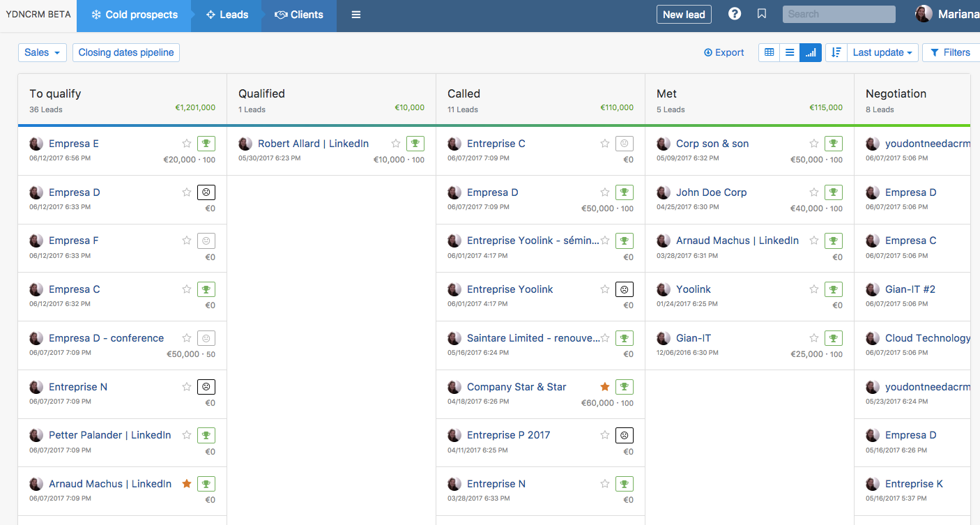Image resolution: width=980 pixels, height=525 pixels.
Task: Click the bookmark icon in the top bar
Action: [761, 13]
